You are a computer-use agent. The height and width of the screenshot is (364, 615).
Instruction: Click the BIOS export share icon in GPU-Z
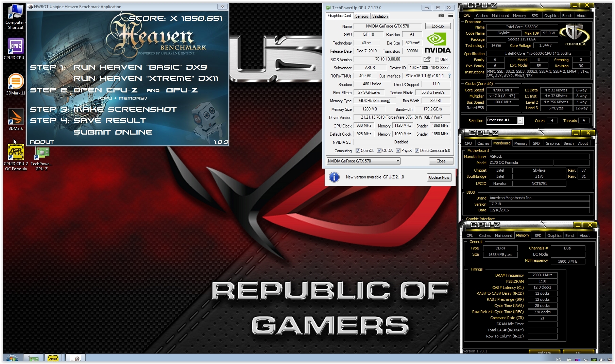pos(427,59)
